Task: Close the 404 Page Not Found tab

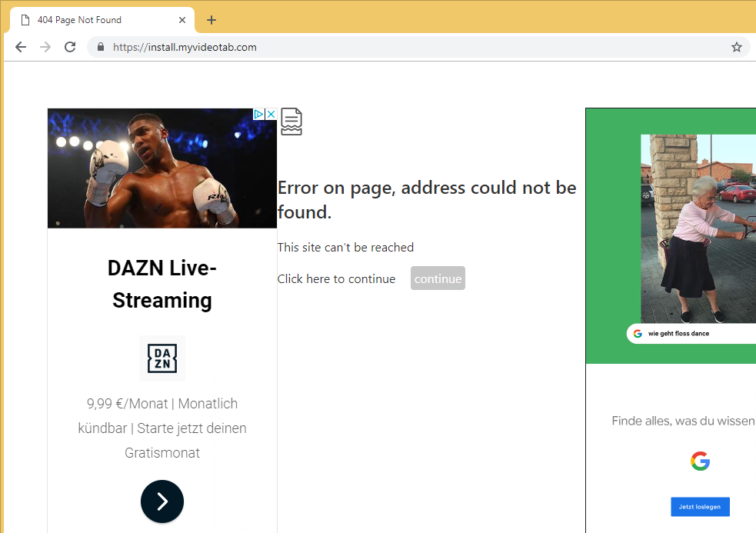Action: [182, 20]
